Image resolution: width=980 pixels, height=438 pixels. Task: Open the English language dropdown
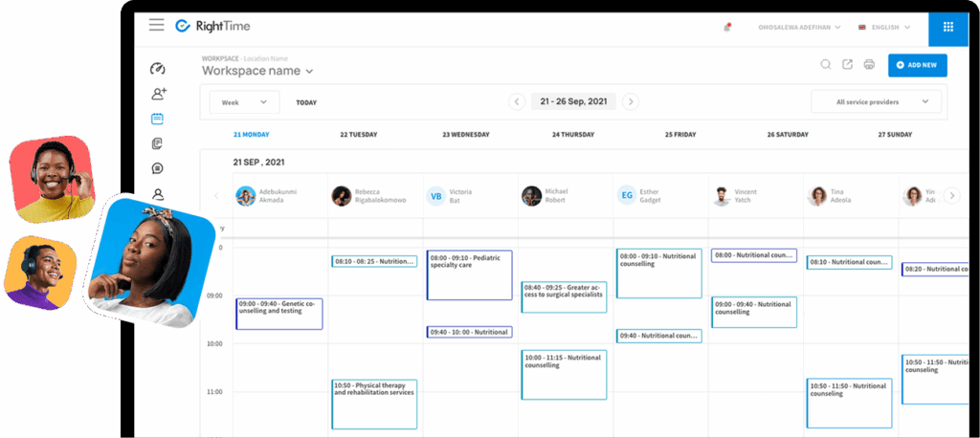tap(883, 28)
